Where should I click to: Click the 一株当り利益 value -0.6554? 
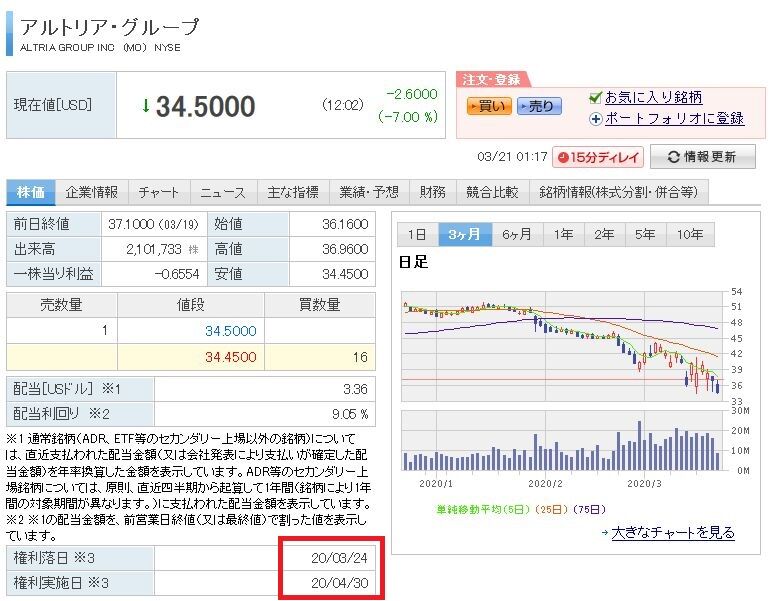click(177, 274)
